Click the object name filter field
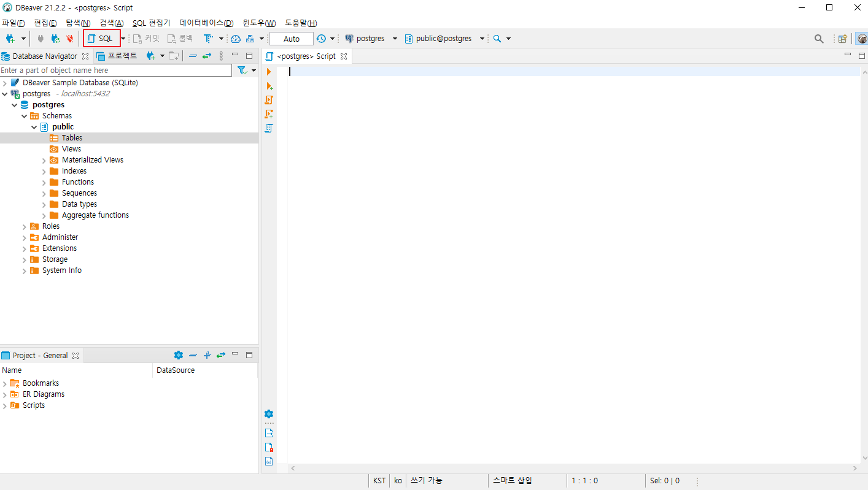This screenshot has width=868, height=490. pyautogui.click(x=116, y=71)
